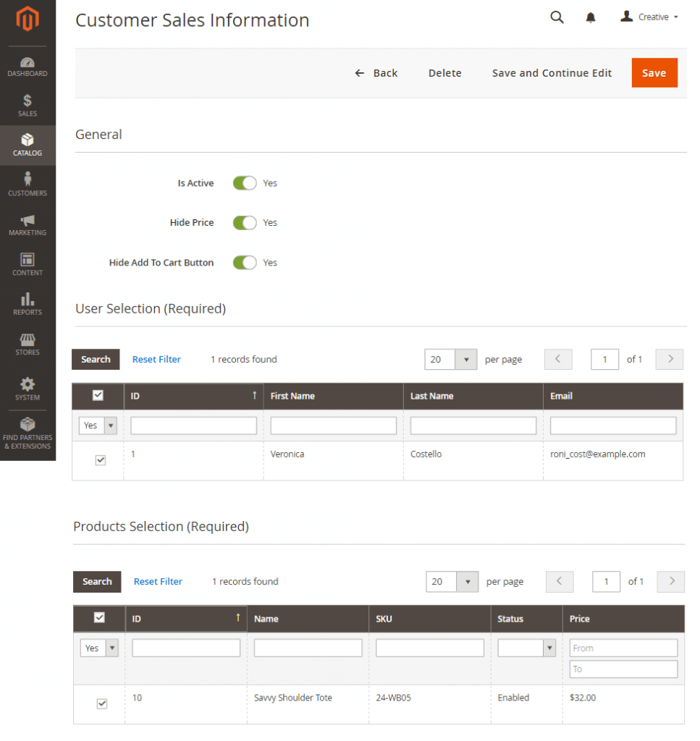Open the Content menu item
Viewport: 700px width, 741px height.
point(28,264)
